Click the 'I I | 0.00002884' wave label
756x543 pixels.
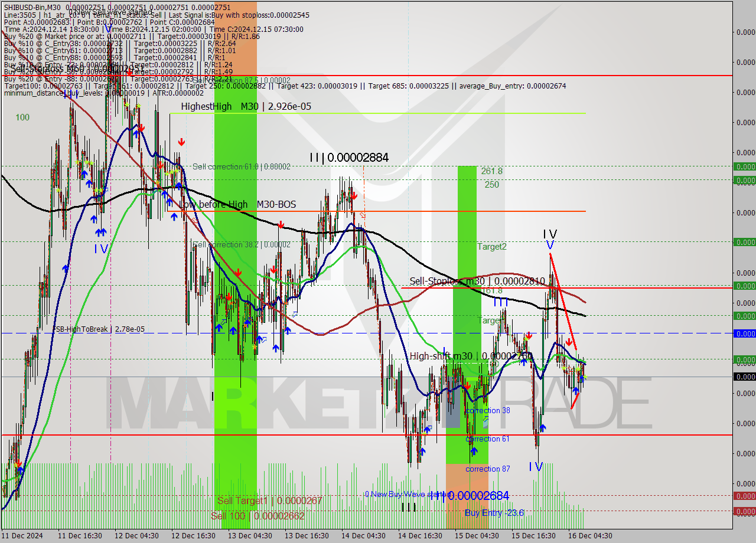tap(349, 158)
